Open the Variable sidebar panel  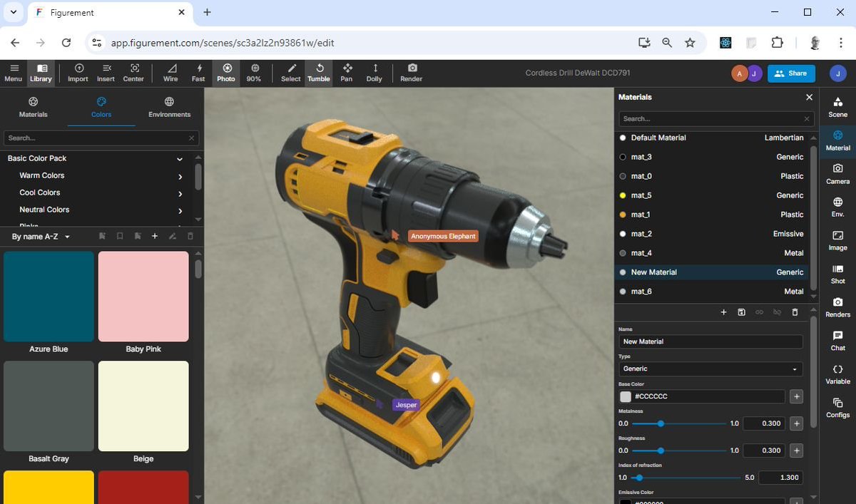[837, 374]
